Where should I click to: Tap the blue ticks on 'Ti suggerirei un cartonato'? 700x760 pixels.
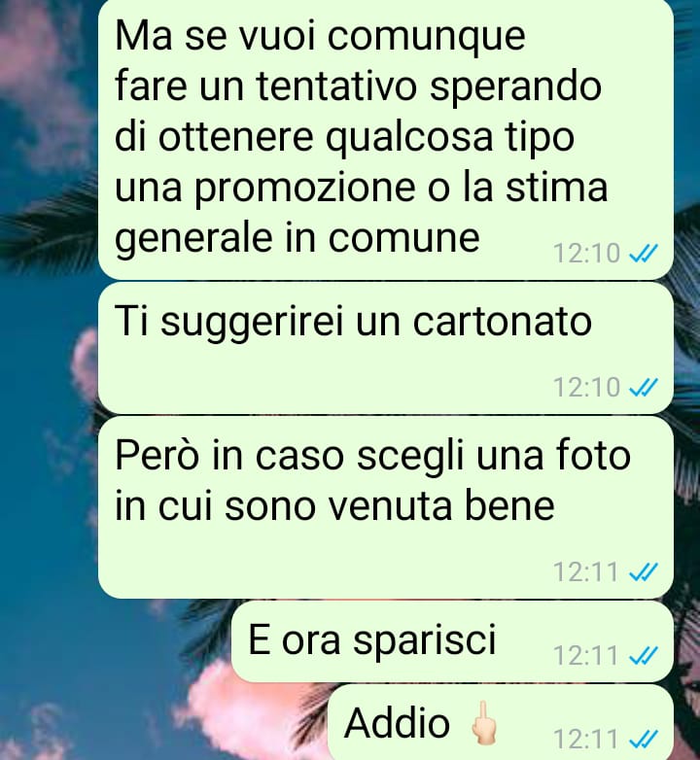click(644, 387)
